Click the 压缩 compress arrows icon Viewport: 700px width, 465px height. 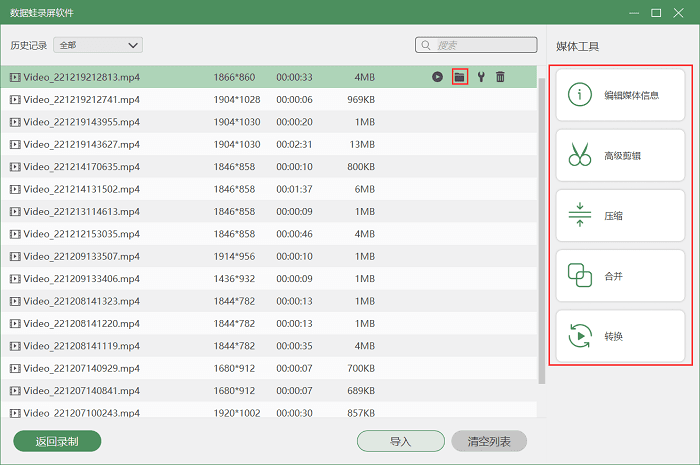(x=579, y=215)
